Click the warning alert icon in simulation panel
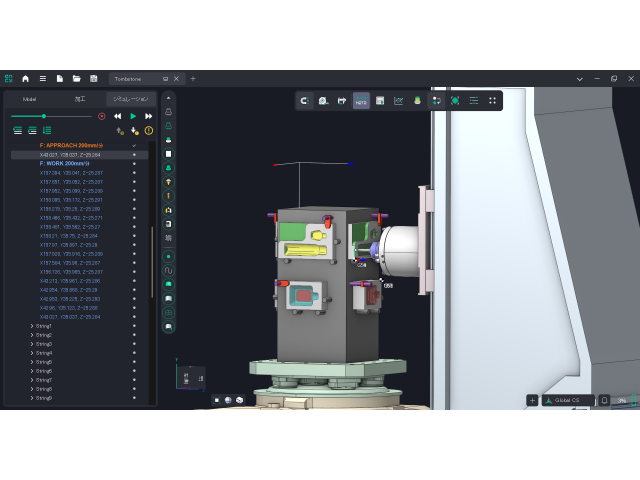The image size is (640, 480). pos(149,130)
